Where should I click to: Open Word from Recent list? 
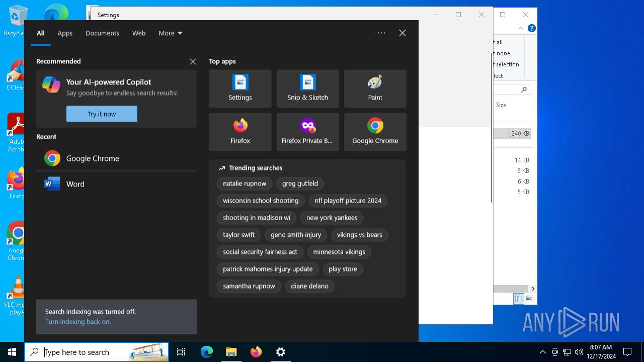click(x=116, y=184)
